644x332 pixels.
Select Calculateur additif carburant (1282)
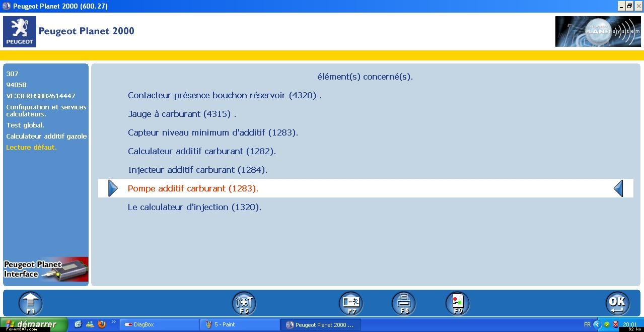[x=201, y=151]
